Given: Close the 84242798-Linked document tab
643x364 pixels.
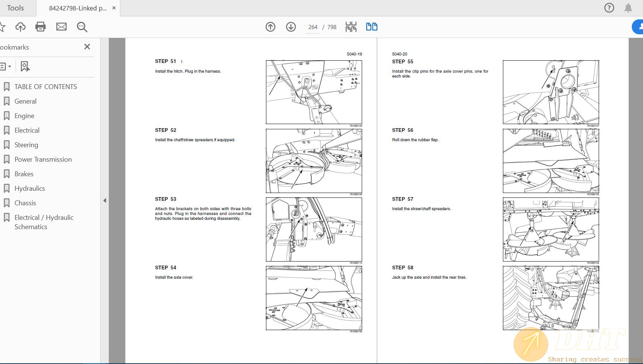Looking at the screenshot, I should tap(114, 8).
